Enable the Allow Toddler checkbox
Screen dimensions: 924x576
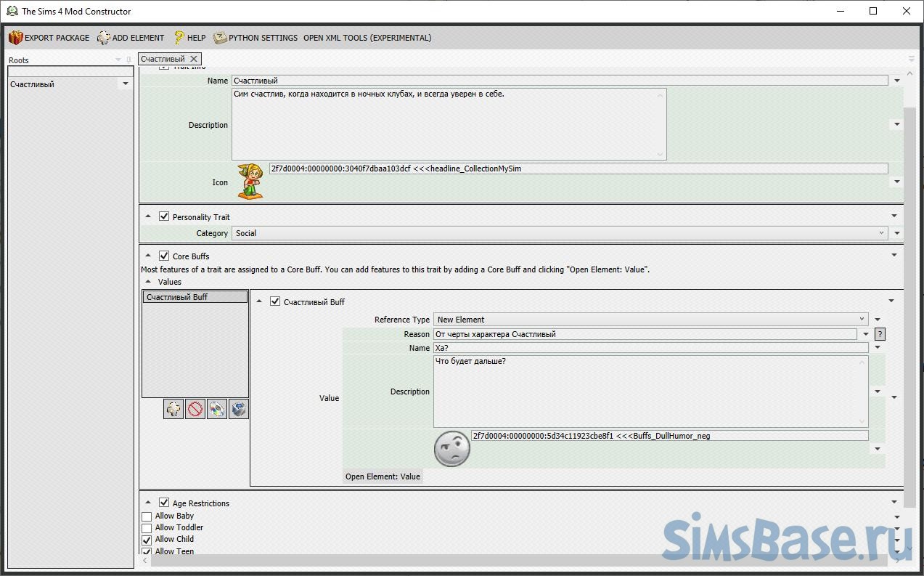coord(147,528)
